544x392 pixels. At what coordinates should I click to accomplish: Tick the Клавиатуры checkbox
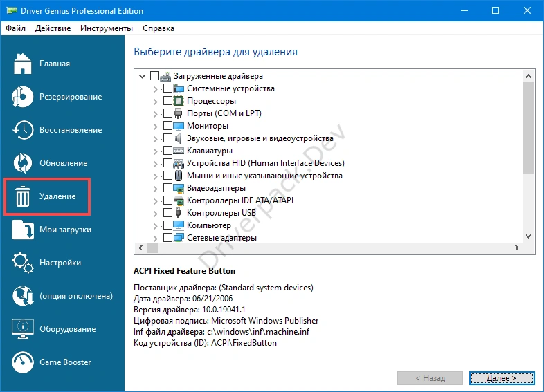[167, 151]
